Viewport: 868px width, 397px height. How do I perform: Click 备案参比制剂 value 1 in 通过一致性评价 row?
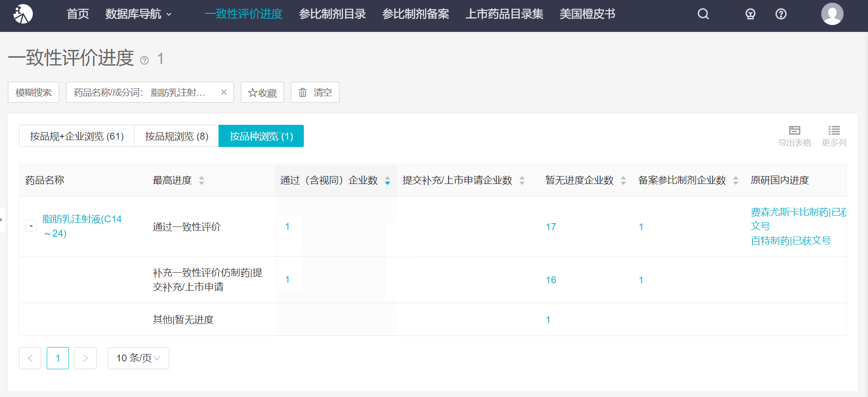point(641,227)
